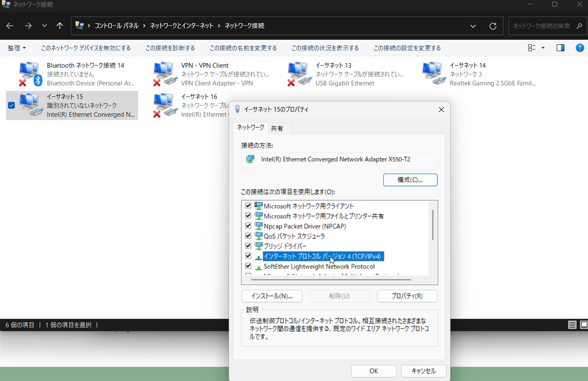The image size is (588, 381).
Task: Expand chevron after コントロール パネル breadcrumb
Action: pos(144,26)
